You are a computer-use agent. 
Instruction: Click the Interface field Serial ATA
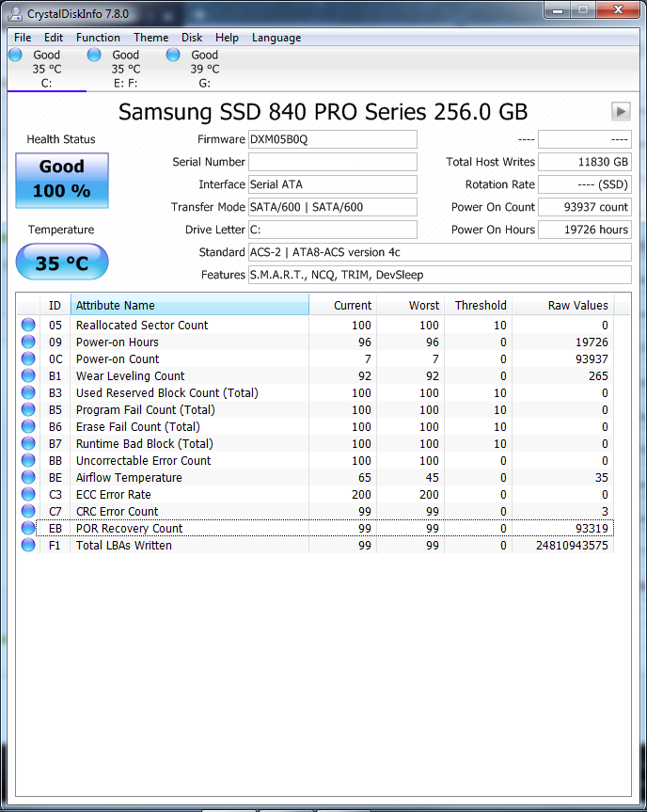332,184
